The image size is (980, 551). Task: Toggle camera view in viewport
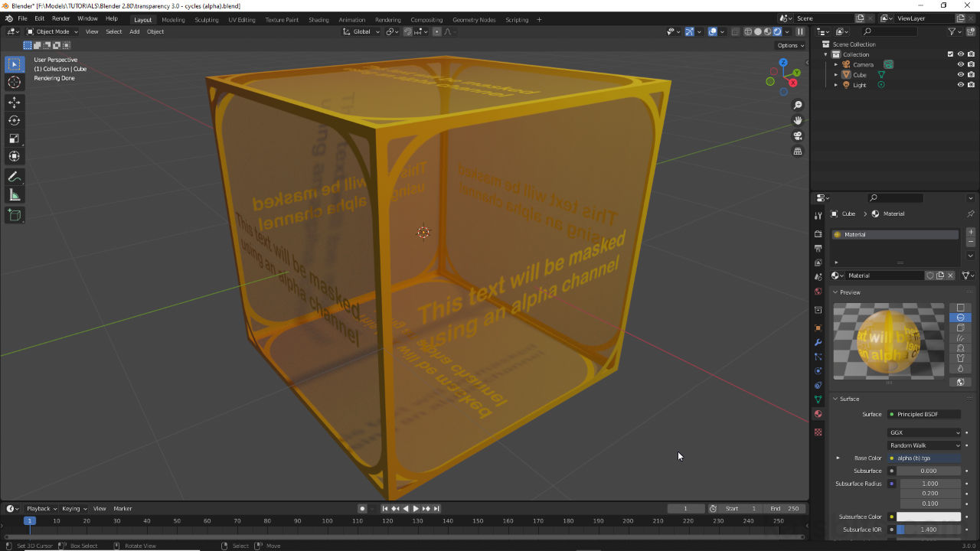tap(798, 135)
